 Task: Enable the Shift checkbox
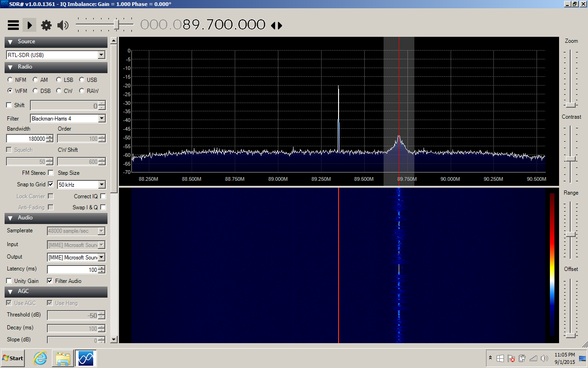[9, 105]
